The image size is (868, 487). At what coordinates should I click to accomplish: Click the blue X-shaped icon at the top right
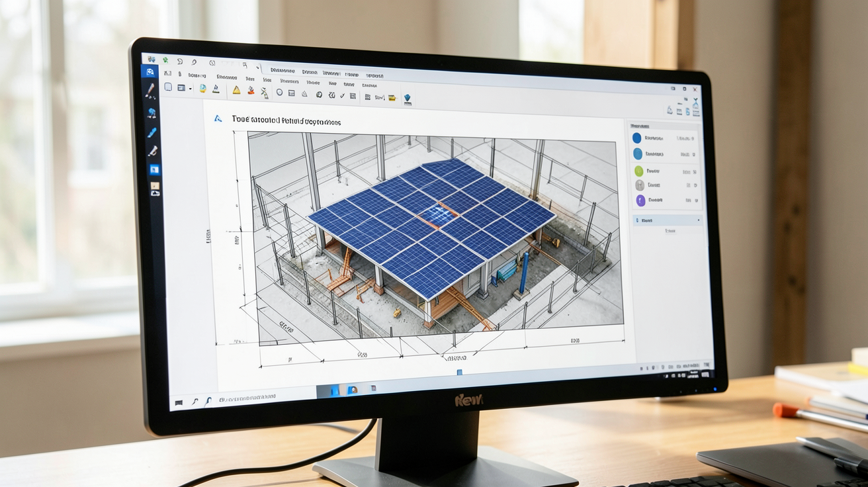[x=696, y=102]
